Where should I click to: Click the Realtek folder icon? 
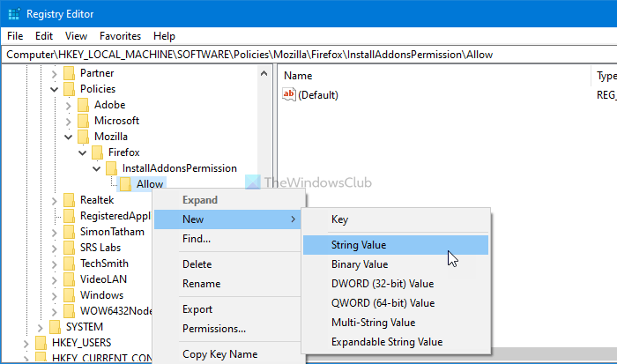(69, 200)
